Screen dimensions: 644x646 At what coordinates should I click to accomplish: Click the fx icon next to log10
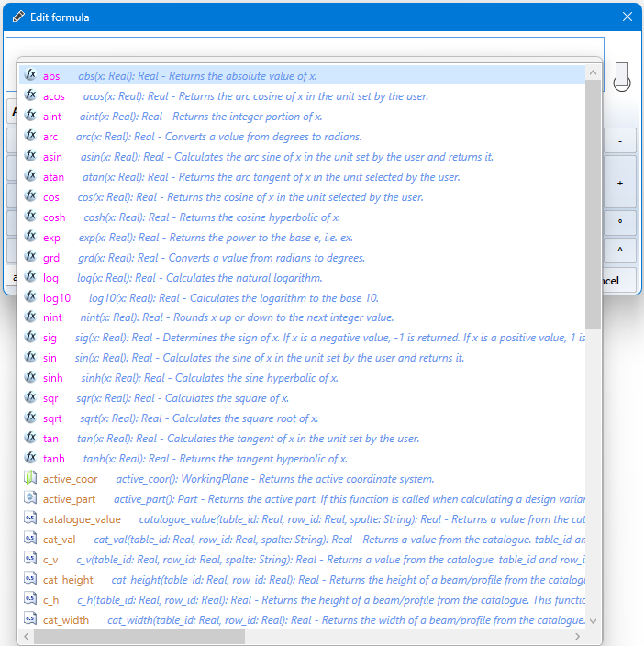coord(30,298)
